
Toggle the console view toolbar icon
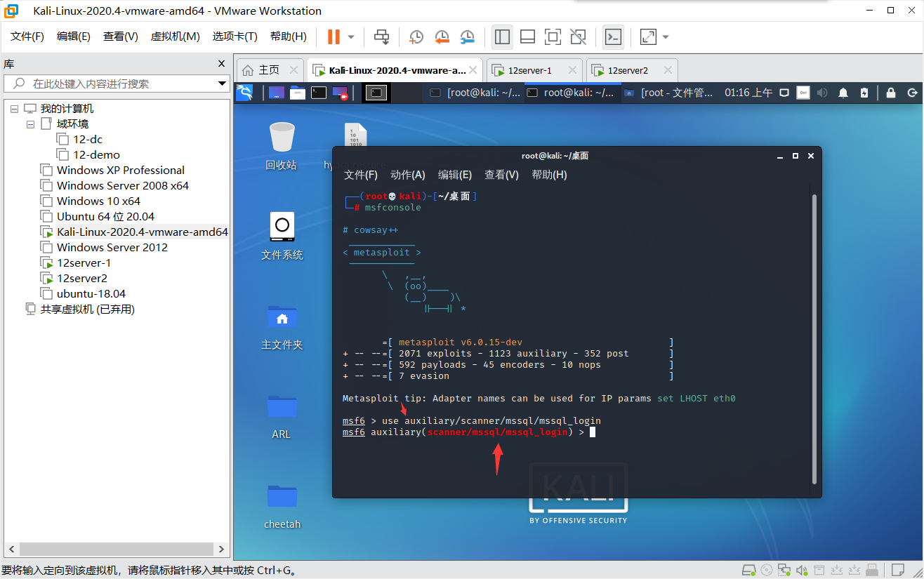tap(613, 36)
